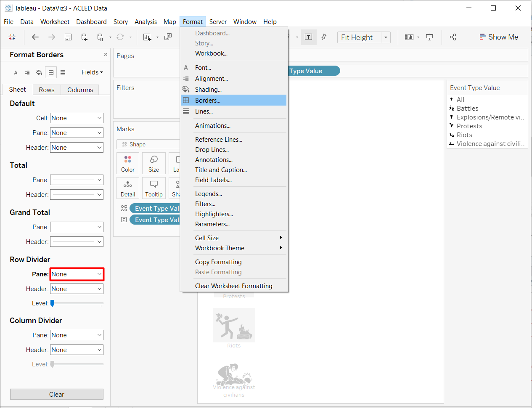Click the Show Me button

pyautogui.click(x=499, y=37)
